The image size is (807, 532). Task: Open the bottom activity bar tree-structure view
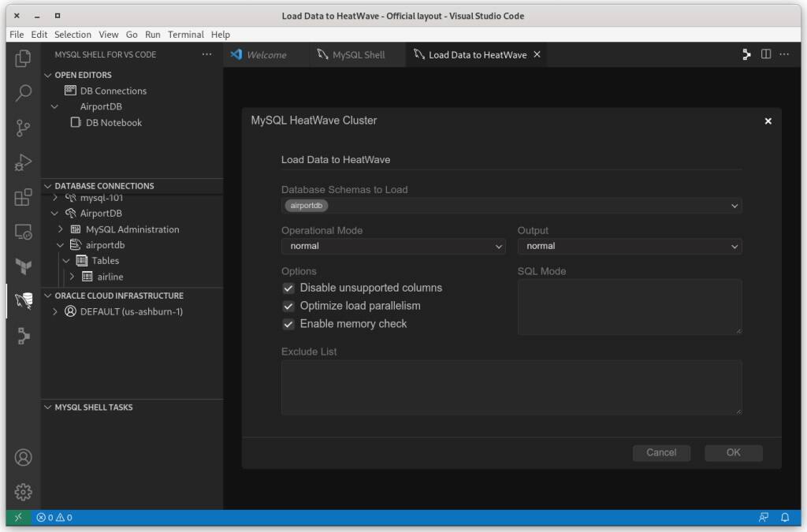(23, 336)
